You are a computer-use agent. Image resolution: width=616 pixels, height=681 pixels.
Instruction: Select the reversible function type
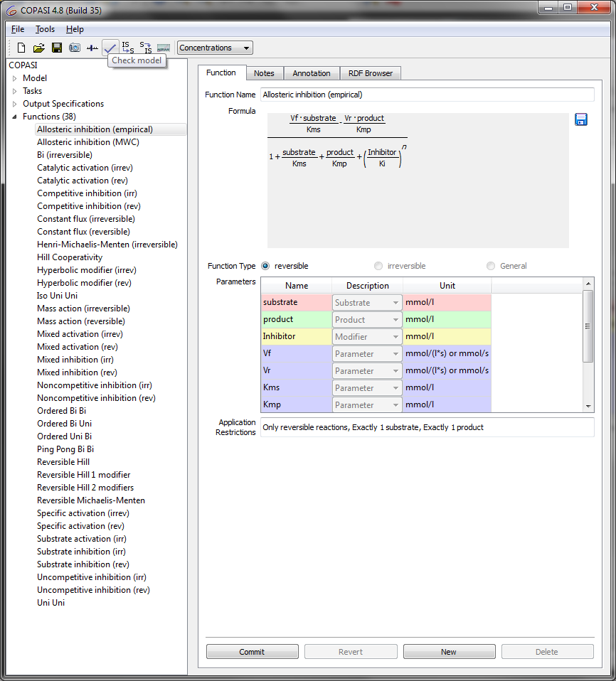pos(266,266)
